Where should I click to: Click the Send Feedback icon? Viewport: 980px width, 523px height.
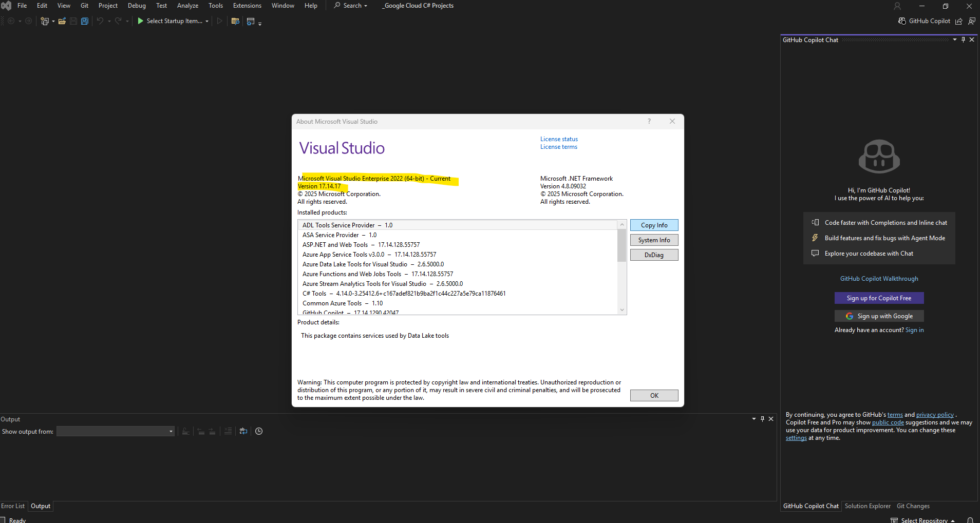[x=972, y=21]
